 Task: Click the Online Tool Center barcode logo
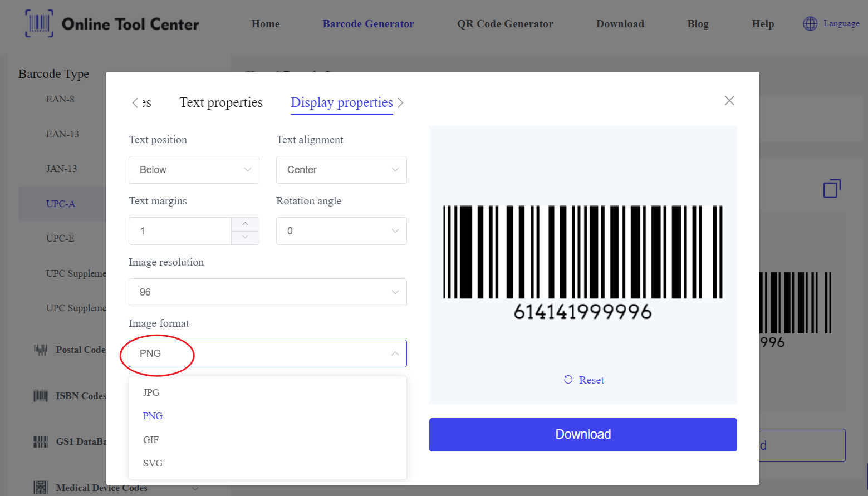click(40, 23)
